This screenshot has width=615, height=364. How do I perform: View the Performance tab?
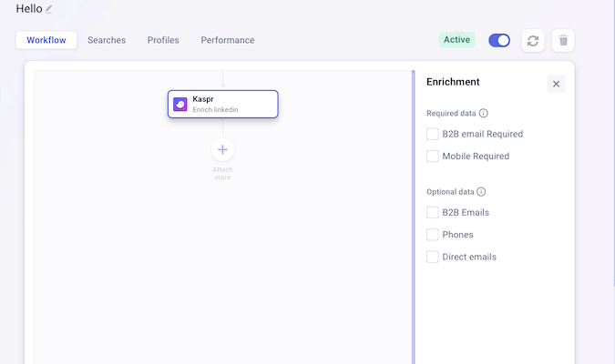click(228, 40)
